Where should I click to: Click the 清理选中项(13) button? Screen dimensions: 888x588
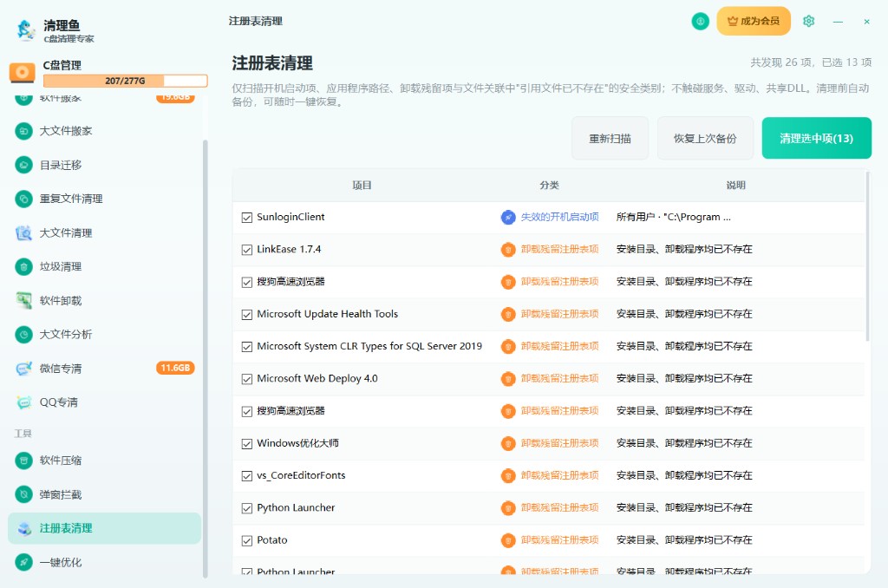pos(816,138)
